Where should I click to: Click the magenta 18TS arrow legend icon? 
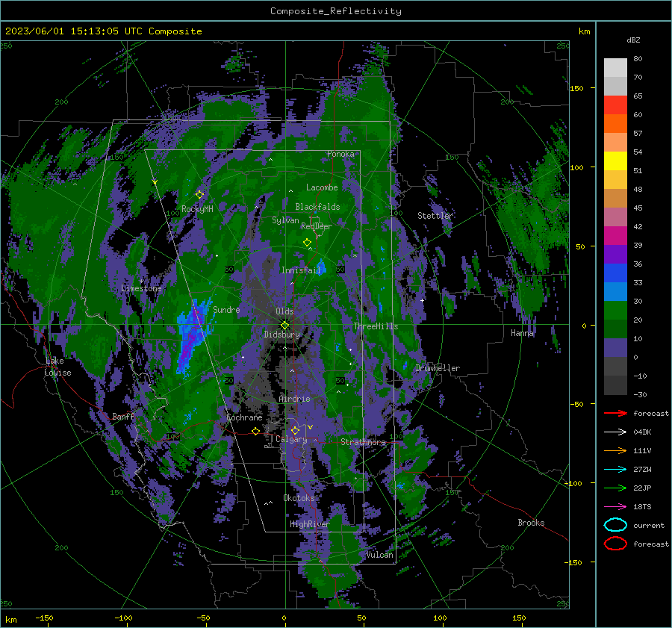point(615,507)
